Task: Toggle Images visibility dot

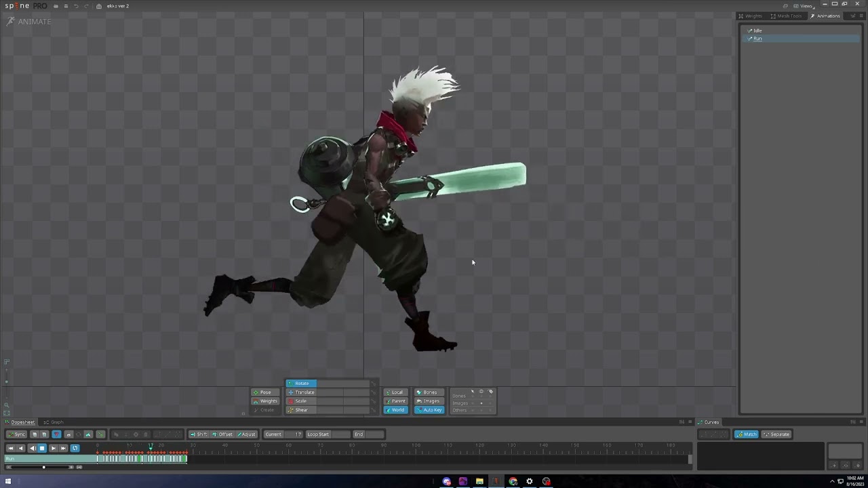Action: coord(481,403)
